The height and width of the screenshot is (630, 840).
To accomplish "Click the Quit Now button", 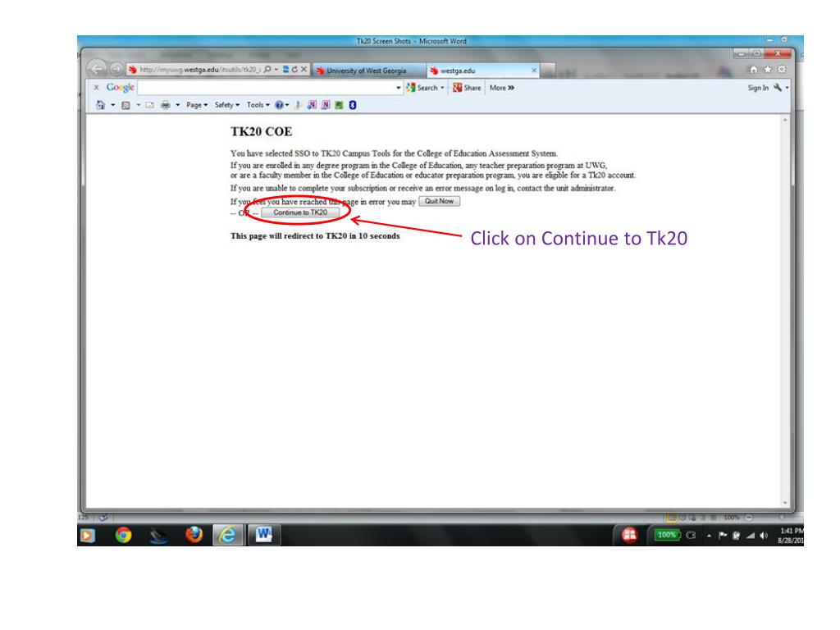I will [x=440, y=202].
